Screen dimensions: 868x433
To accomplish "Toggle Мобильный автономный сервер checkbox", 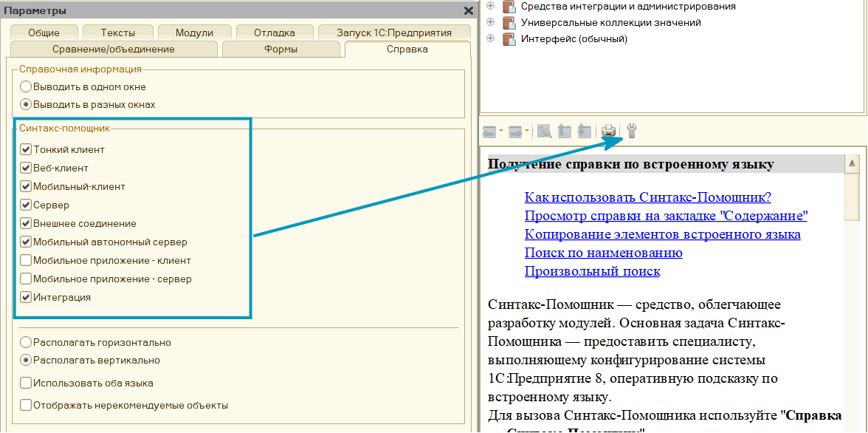I will 25,242.
